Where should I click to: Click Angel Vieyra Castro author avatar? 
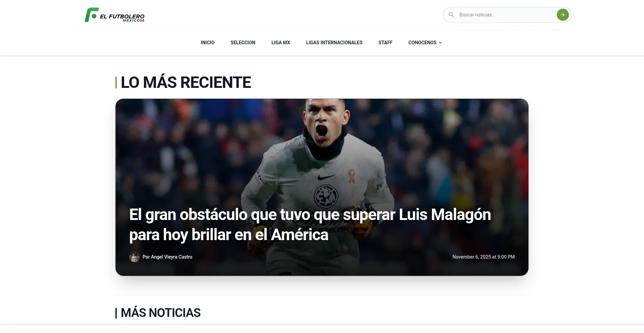point(135,257)
